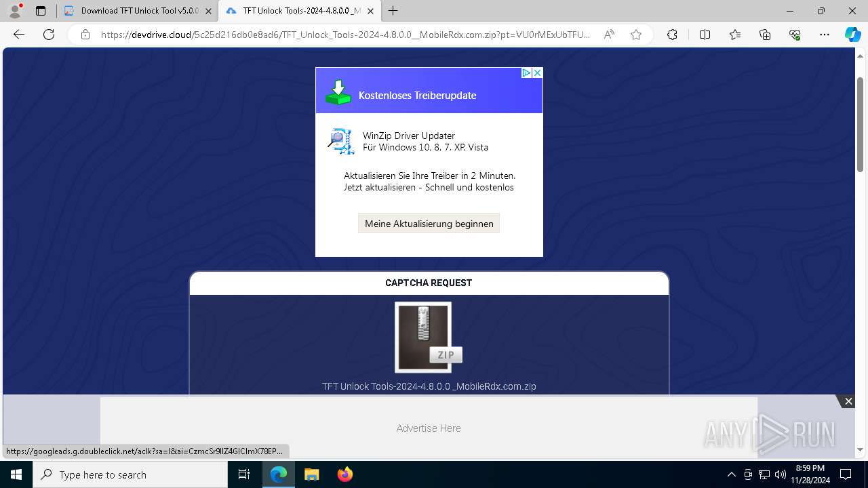This screenshot has height=488, width=868.
Task: Open the network status tray icon
Action: point(764,474)
